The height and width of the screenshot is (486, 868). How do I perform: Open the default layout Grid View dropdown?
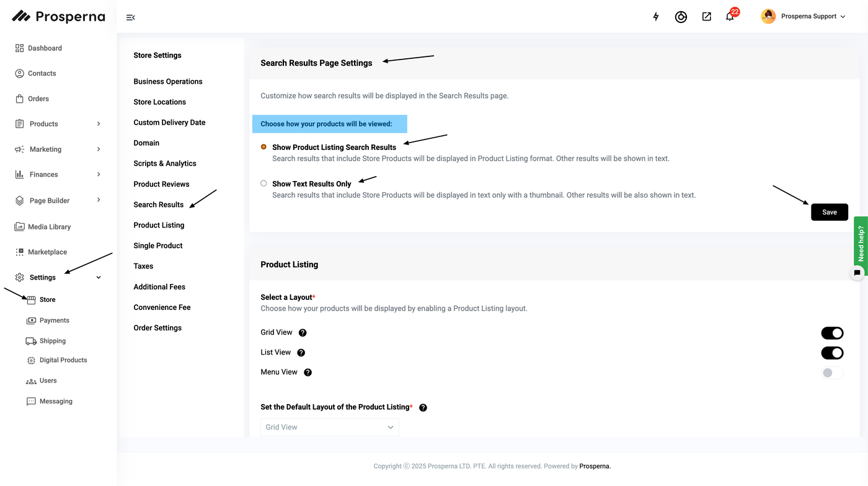(329, 427)
